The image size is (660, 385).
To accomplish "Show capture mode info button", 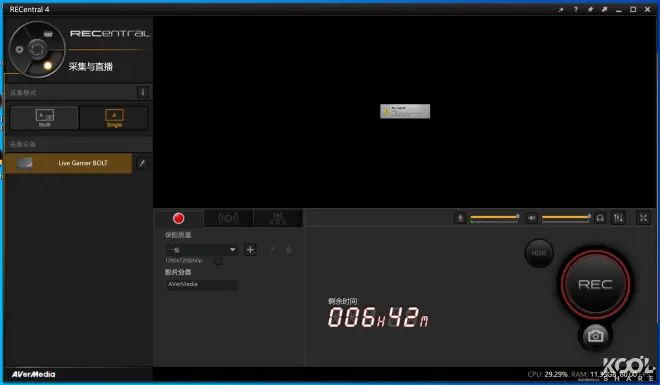I will (x=143, y=92).
